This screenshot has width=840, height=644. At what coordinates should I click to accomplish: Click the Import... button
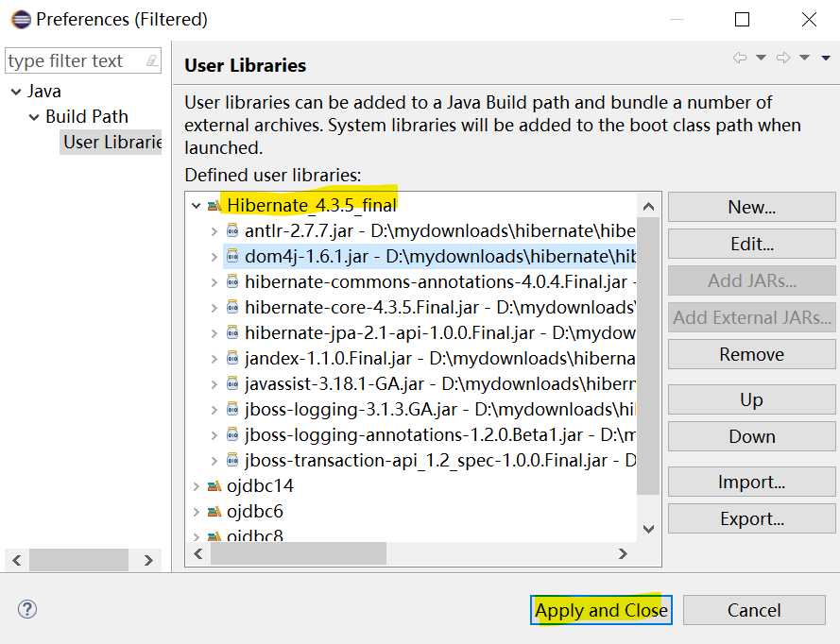751,482
